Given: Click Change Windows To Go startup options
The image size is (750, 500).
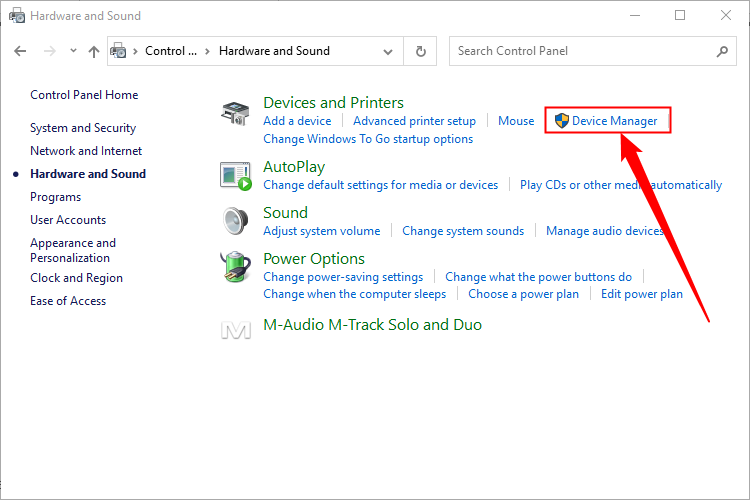Looking at the screenshot, I should [x=368, y=139].
